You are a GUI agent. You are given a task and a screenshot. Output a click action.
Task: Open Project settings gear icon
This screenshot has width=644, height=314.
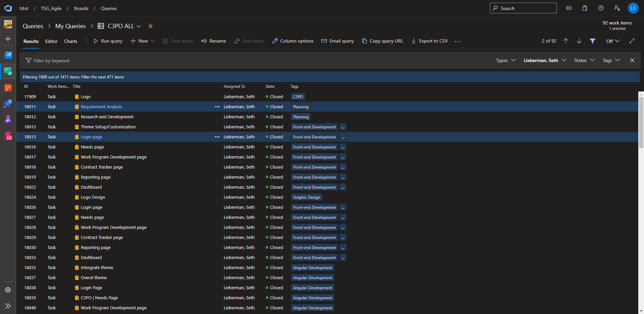pyautogui.click(x=8, y=290)
